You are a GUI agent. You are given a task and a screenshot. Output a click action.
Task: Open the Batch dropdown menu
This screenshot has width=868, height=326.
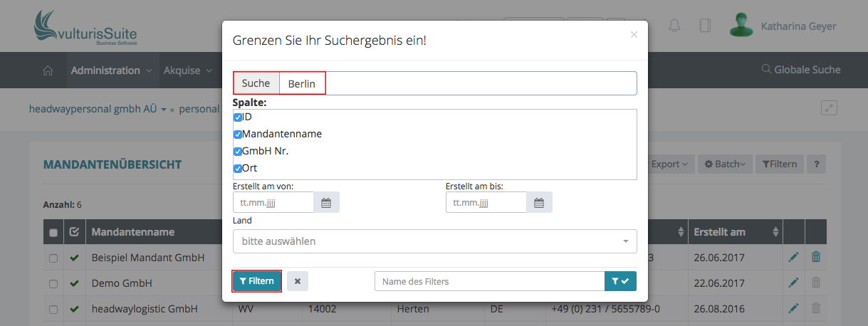click(x=724, y=164)
